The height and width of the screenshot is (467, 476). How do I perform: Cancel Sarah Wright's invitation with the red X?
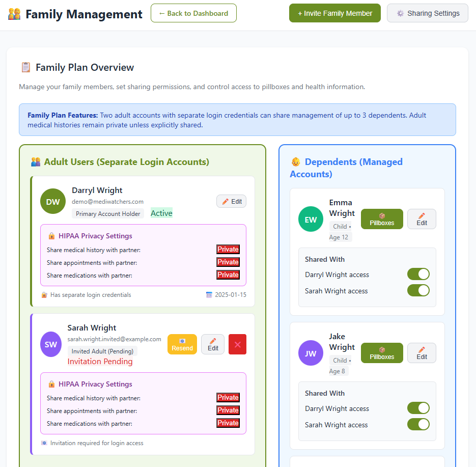pos(237,344)
